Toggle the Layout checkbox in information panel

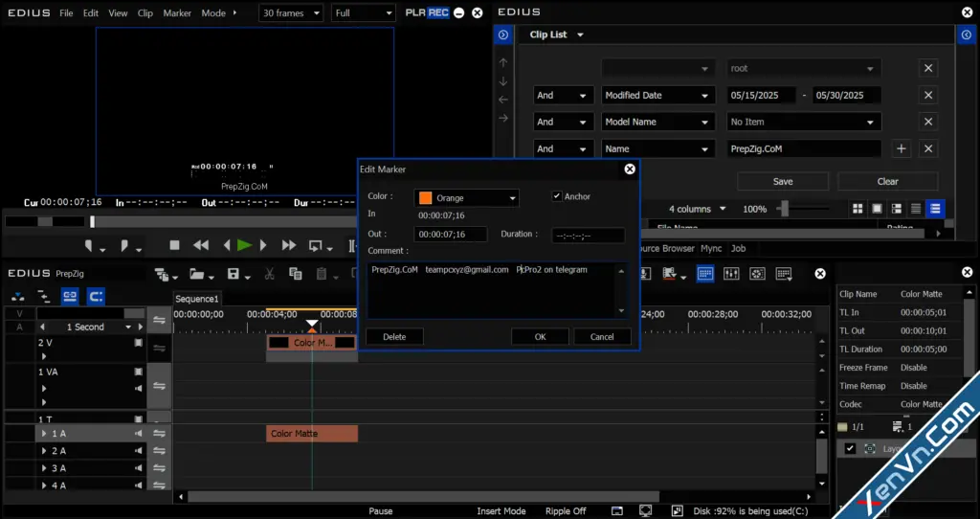[850, 448]
